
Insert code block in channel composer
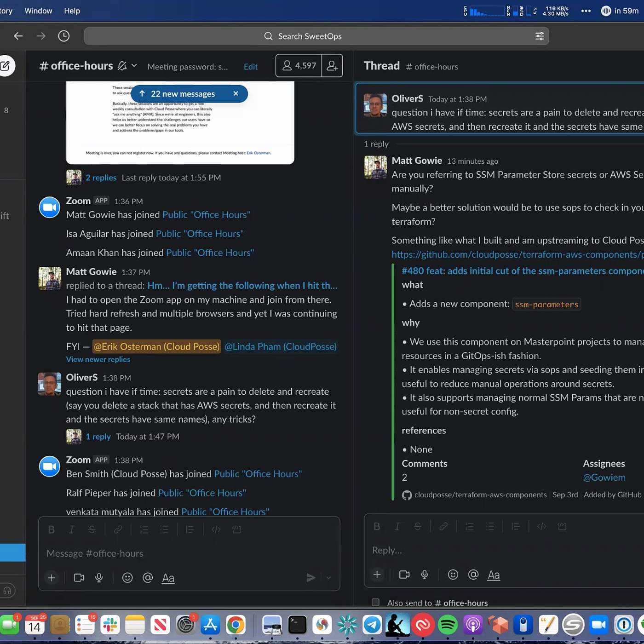click(x=237, y=529)
